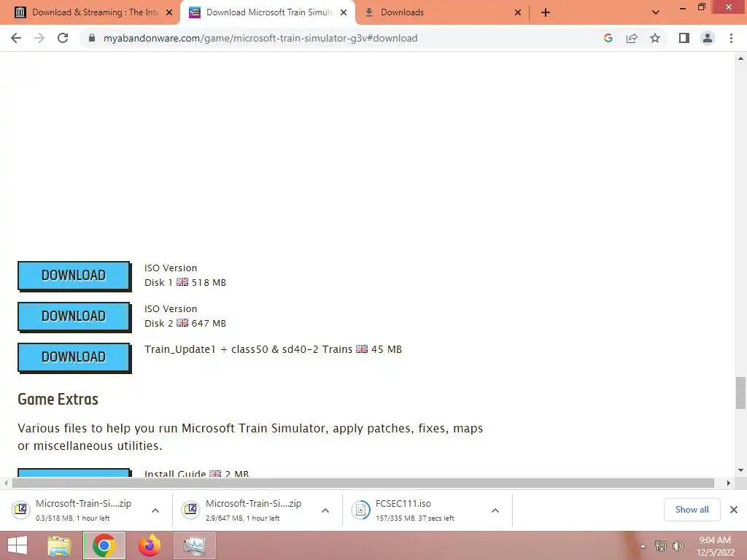This screenshot has height=560, width=747.
Task: Click the scroll up arrow
Action: click(x=740, y=58)
